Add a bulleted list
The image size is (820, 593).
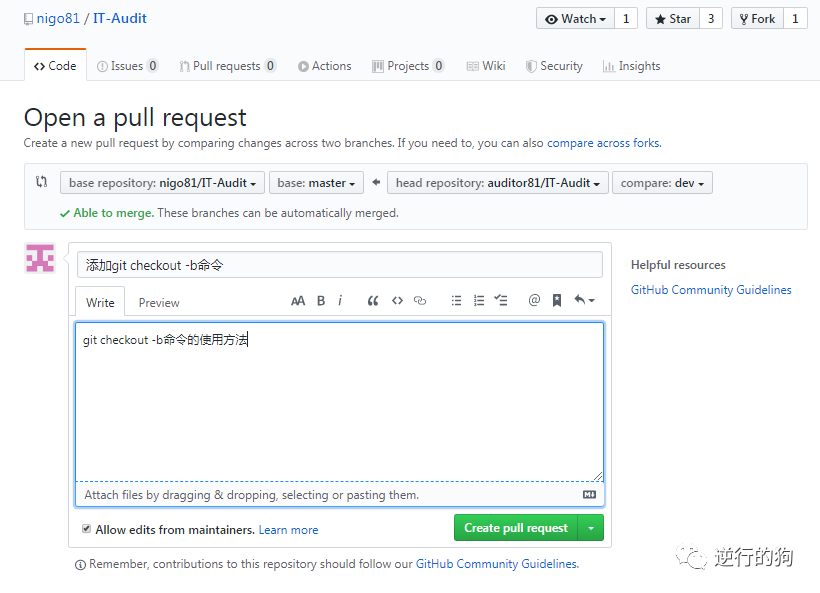[457, 301]
